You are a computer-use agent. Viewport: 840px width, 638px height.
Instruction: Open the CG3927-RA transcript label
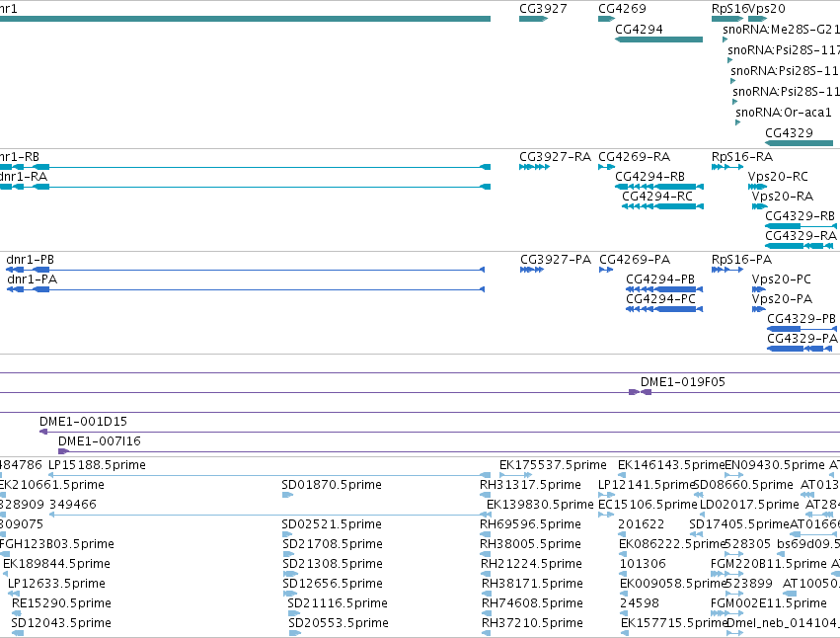[x=555, y=157]
